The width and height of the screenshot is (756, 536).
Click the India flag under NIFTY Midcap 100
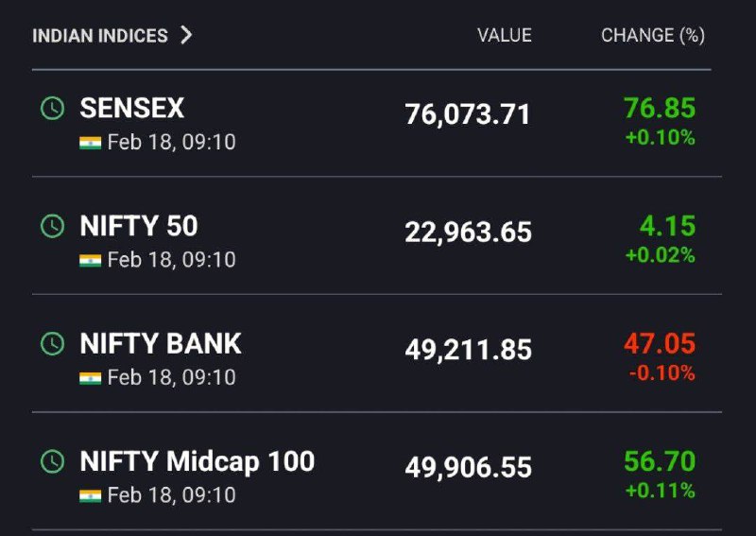pyautogui.click(x=90, y=496)
